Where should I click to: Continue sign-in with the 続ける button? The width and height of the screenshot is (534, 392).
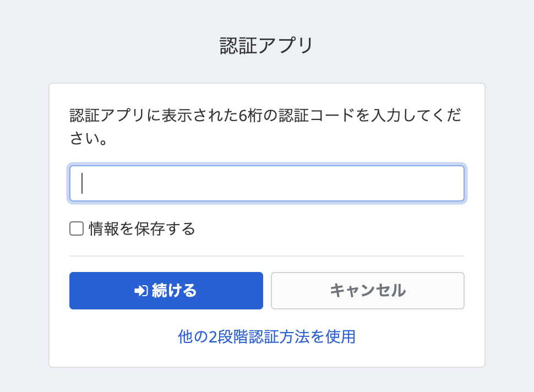pyautogui.click(x=166, y=291)
